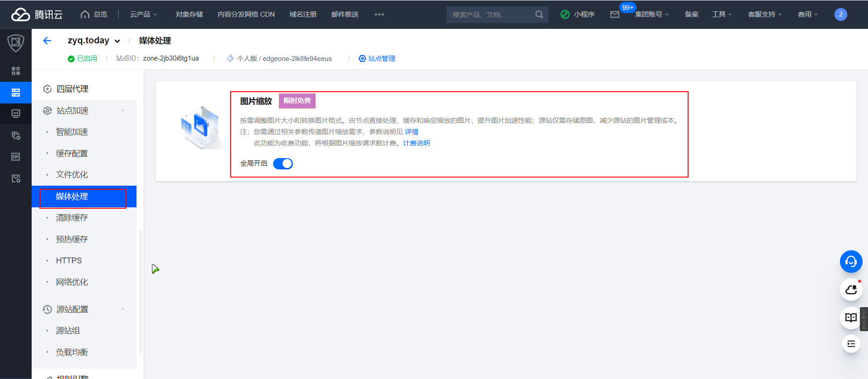Open the cloud assistant floating icon
Viewport: 868px width, 379px height.
coord(851,290)
